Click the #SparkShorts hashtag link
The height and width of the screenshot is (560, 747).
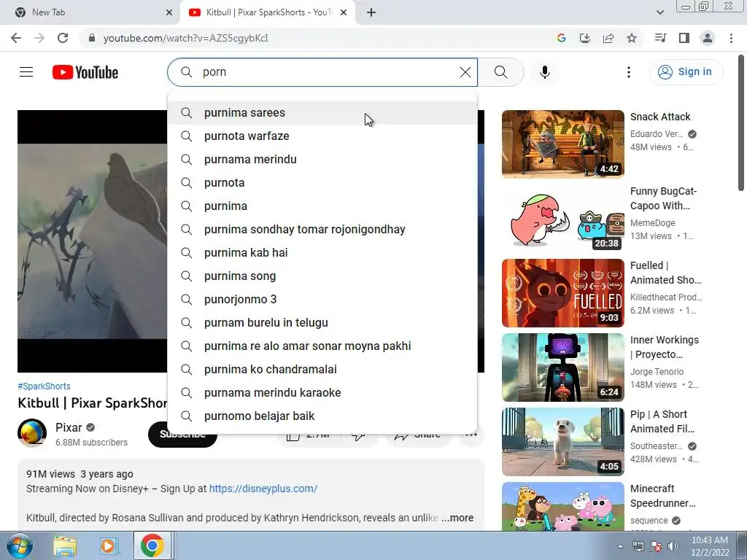coord(44,386)
